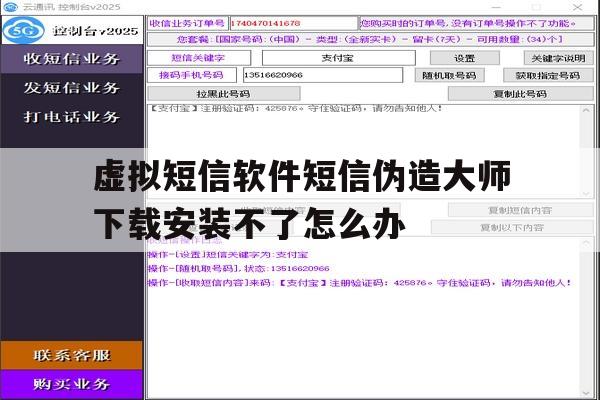
Task: Click the up arrow of message box scrollbar
Action: [x=586, y=111]
